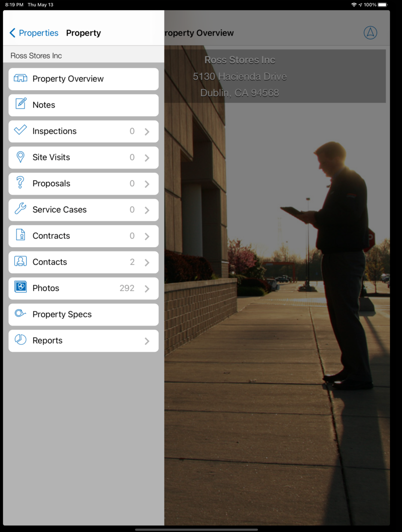Go back to Properties list

34,33
